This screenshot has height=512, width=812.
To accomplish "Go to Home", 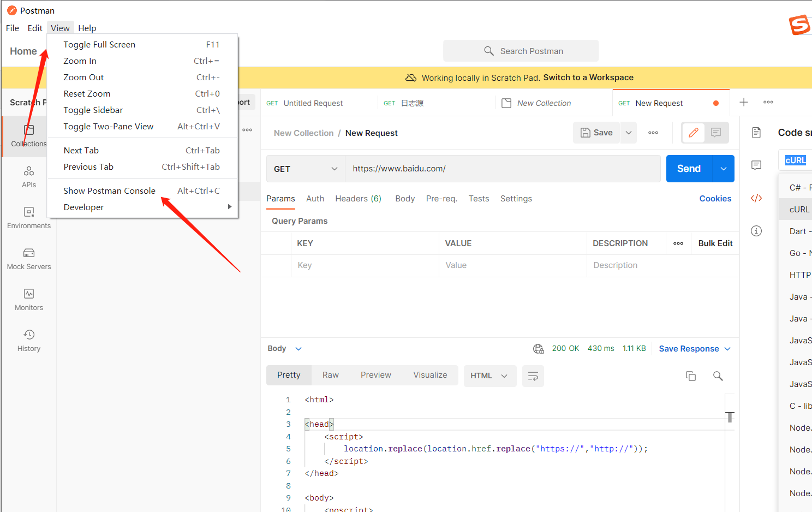I will coord(23,51).
